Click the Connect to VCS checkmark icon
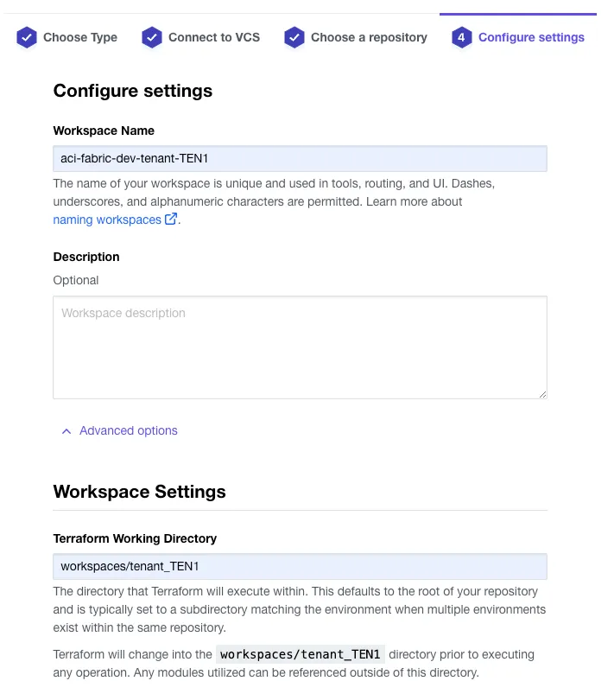614x700 pixels. coord(152,37)
